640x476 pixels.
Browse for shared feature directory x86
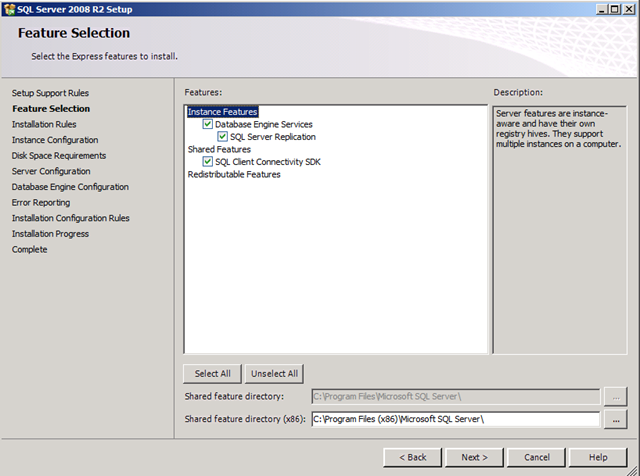point(616,419)
